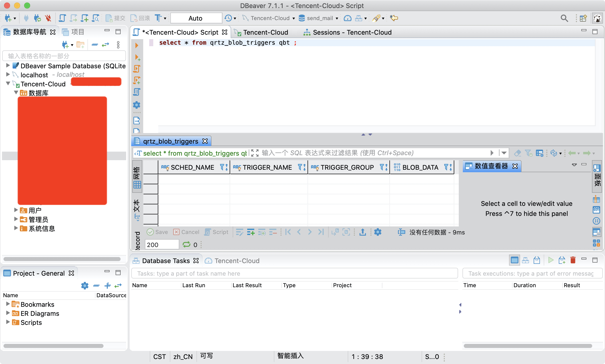Open result set settings gear
The width and height of the screenshot is (605, 364).
click(x=378, y=232)
